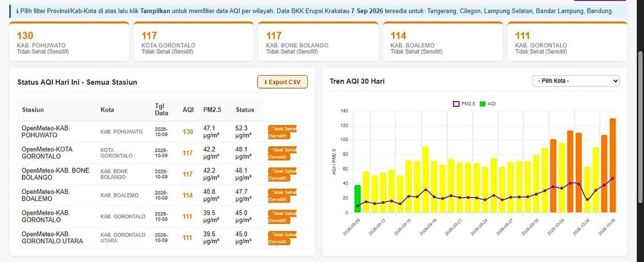Click the 47.1 µg/m³ PM2.5 value
The width and height of the screenshot is (644, 262).
pyautogui.click(x=211, y=132)
